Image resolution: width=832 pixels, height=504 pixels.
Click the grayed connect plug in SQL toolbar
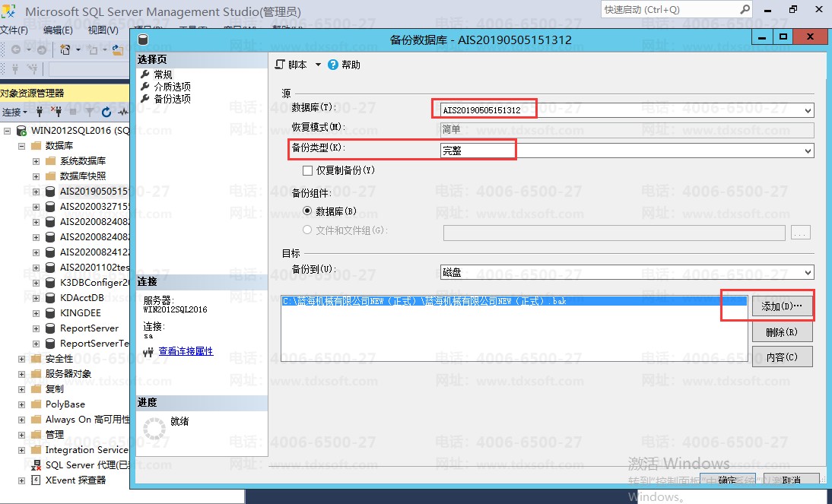pyautogui.click(x=15, y=68)
